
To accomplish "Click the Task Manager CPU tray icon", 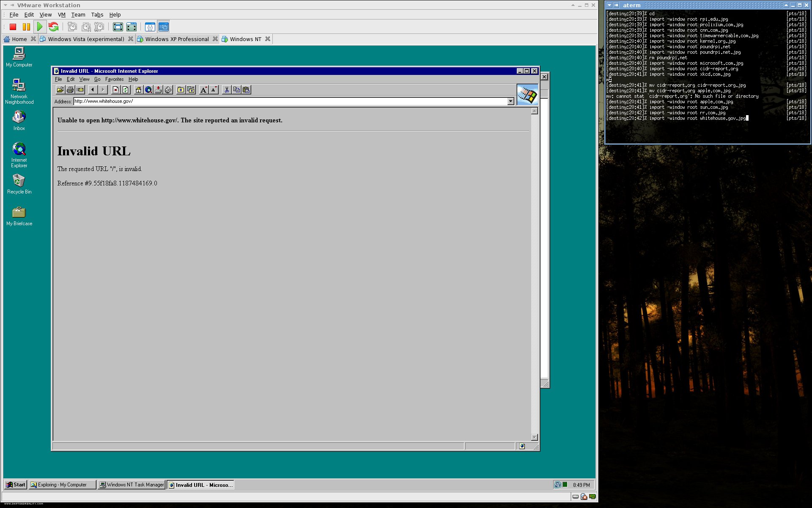I will click(565, 485).
